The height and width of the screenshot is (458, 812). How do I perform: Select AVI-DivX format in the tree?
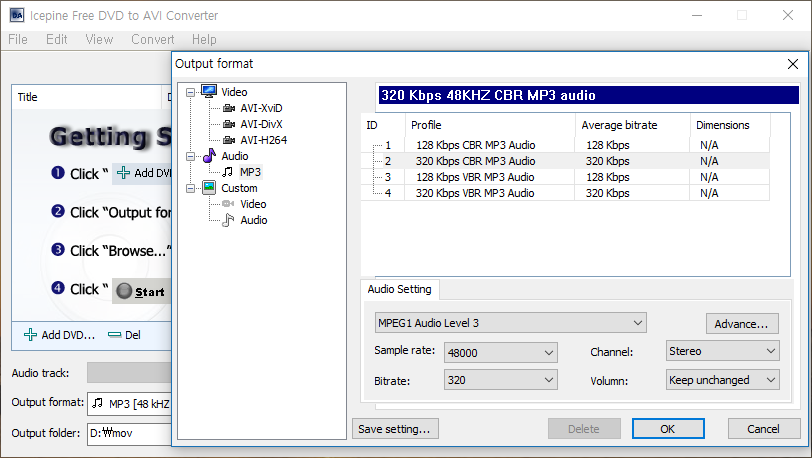(261, 124)
